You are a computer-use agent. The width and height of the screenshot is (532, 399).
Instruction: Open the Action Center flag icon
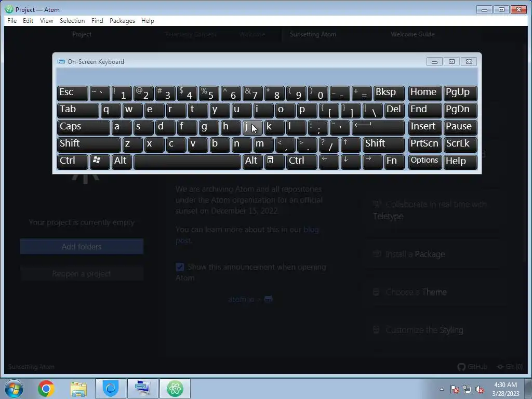click(455, 389)
